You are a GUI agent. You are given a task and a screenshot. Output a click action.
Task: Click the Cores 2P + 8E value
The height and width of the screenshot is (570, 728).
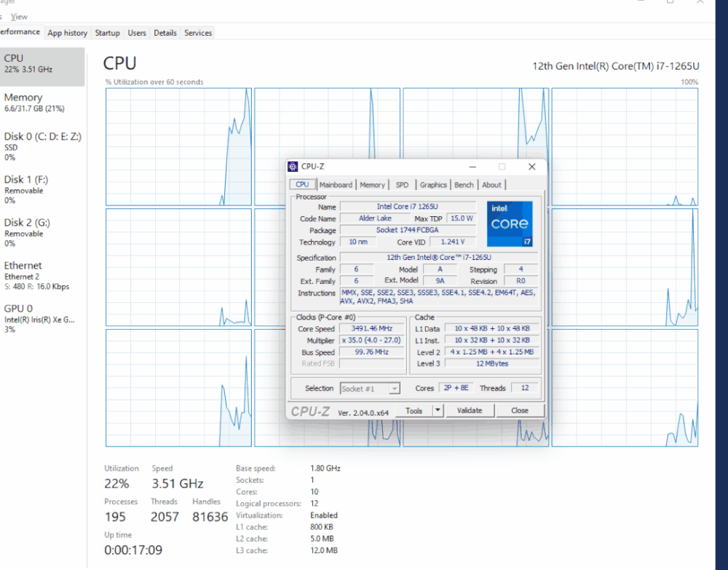click(x=456, y=387)
